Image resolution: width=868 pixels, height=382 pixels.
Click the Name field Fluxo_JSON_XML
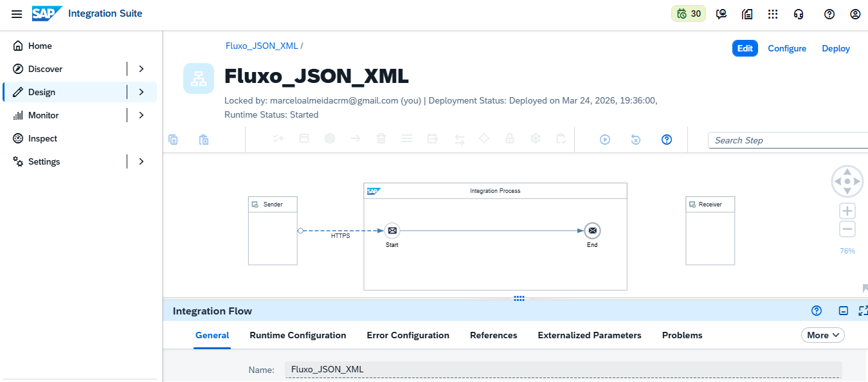coord(563,369)
